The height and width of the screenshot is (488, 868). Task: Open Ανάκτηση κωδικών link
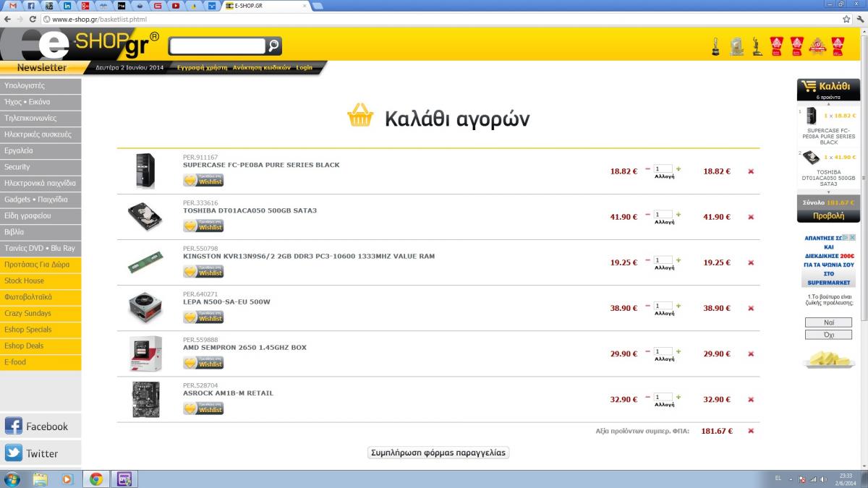click(261, 67)
